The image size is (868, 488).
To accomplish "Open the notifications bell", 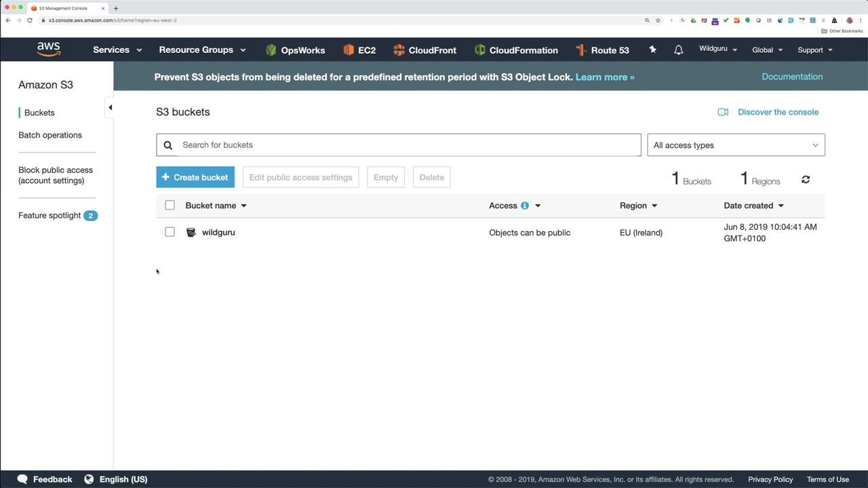I will tap(678, 50).
